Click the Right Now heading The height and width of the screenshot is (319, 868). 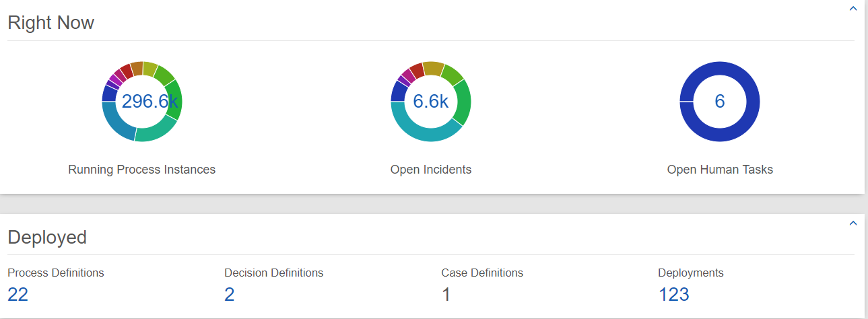click(x=51, y=22)
